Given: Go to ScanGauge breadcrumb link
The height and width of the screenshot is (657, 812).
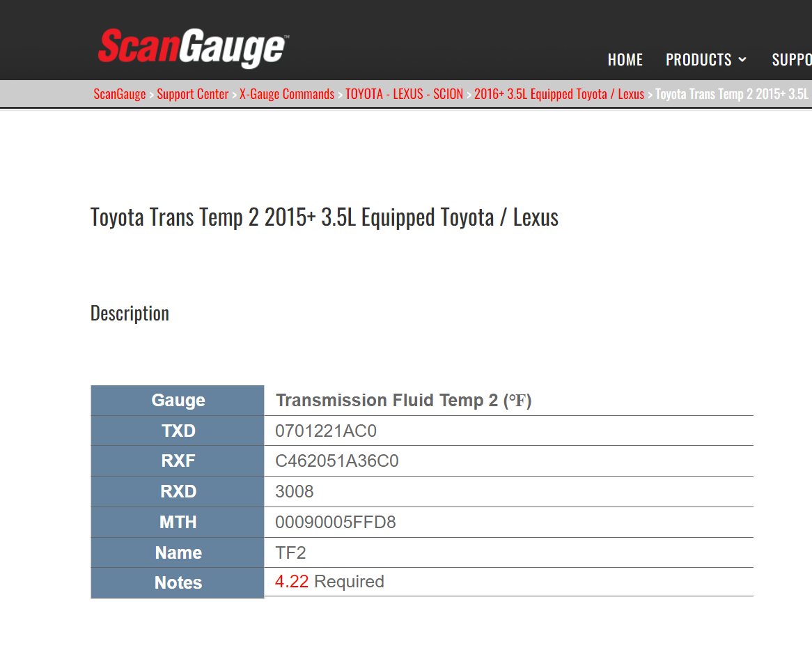Looking at the screenshot, I should (120, 94).
